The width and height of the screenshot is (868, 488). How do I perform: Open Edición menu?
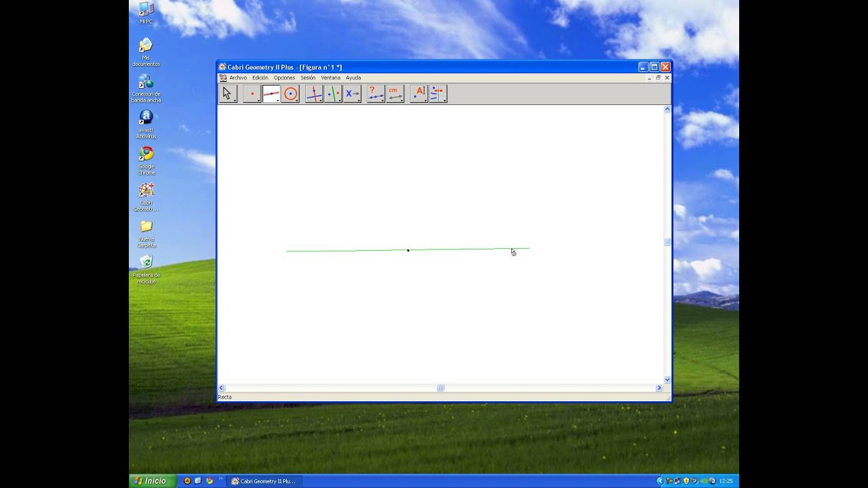(260, 78)
